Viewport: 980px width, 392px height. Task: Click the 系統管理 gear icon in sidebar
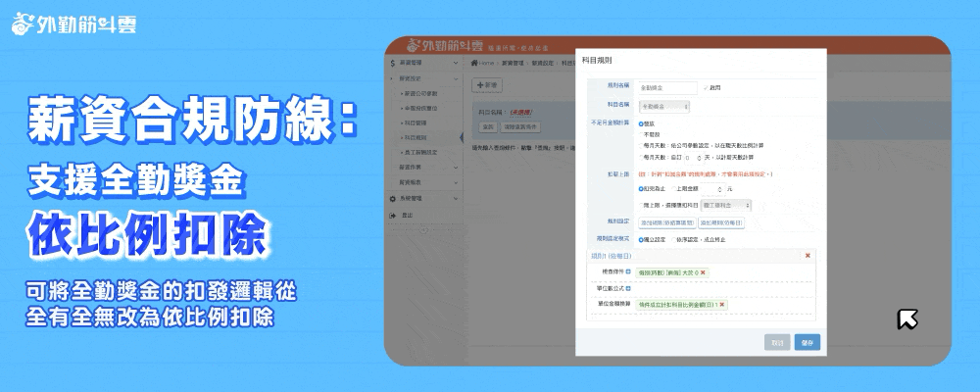click(393, 198)
